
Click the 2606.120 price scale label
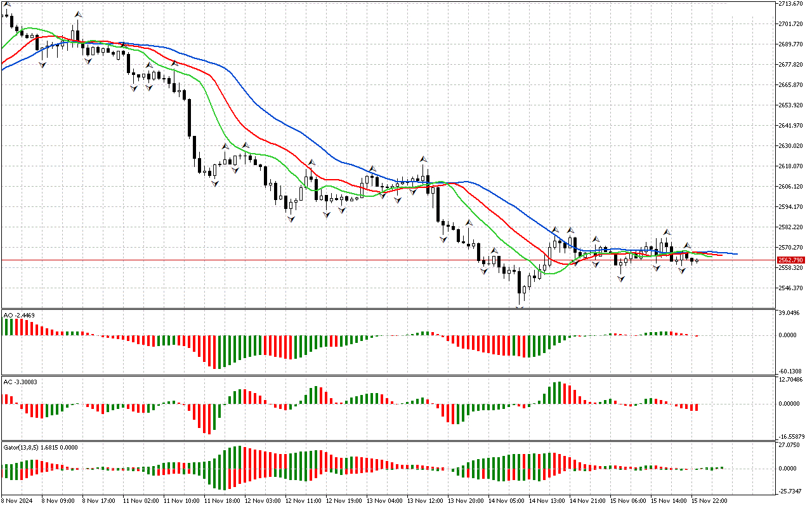(x=791, y=187)
